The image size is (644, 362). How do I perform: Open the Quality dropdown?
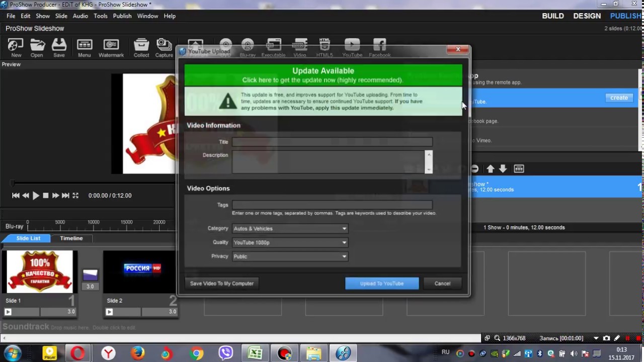click(x=290, y=242)
